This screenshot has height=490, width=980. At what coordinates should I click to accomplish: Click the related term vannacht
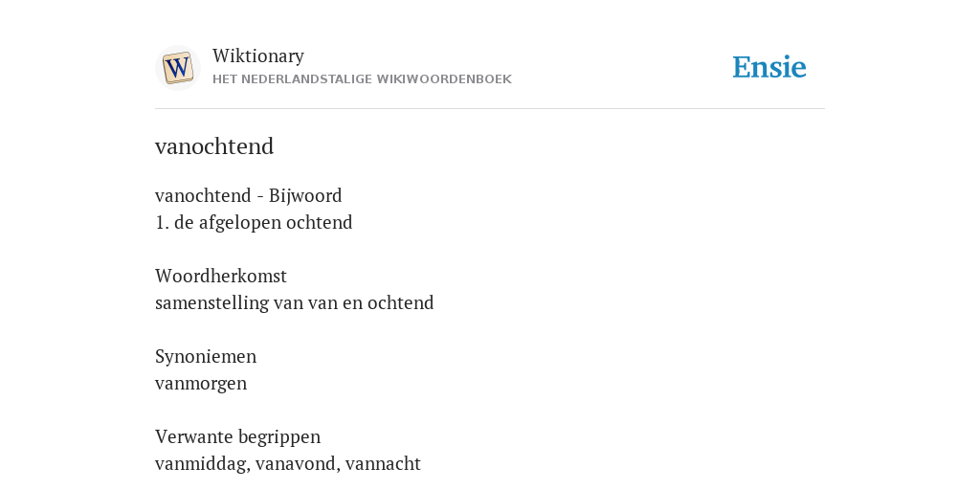(x=383, y=464)
